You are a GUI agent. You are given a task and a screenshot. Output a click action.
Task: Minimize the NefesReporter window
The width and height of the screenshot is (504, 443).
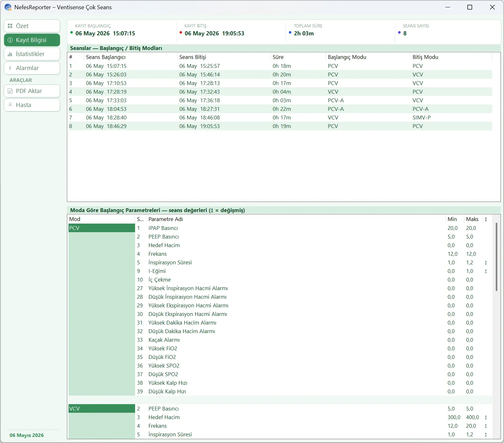[x=448, y=7]
